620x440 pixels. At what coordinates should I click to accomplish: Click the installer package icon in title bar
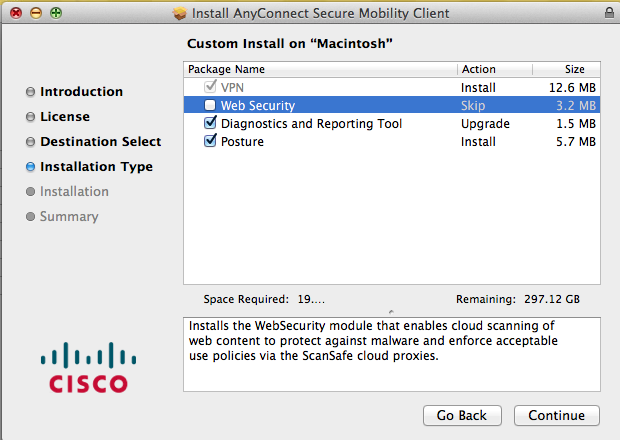[x=181, y=13]
